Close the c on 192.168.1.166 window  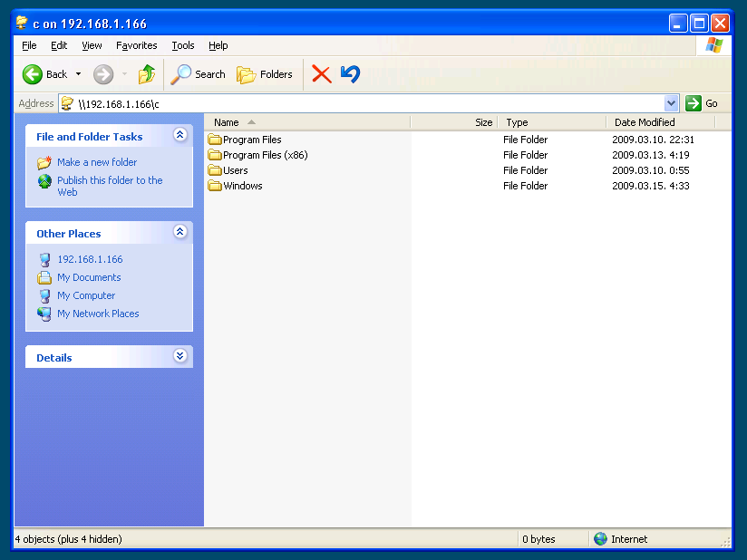point(721,23)
